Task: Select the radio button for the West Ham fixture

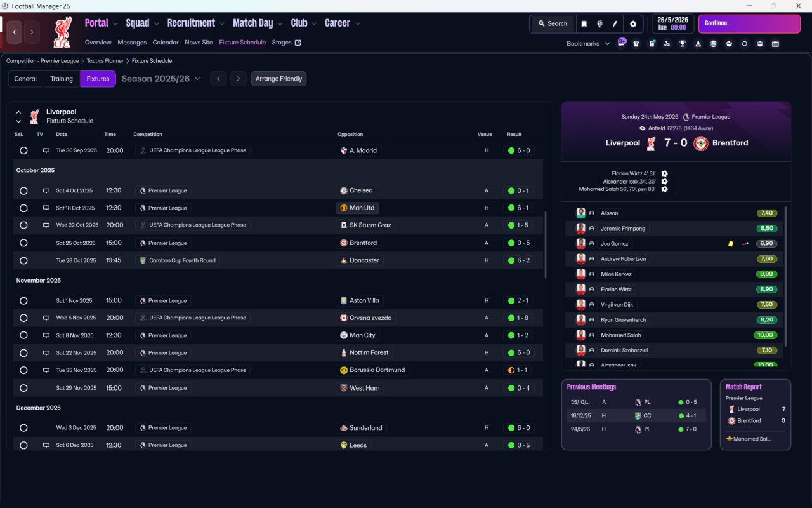Action: tap(23, 387)
